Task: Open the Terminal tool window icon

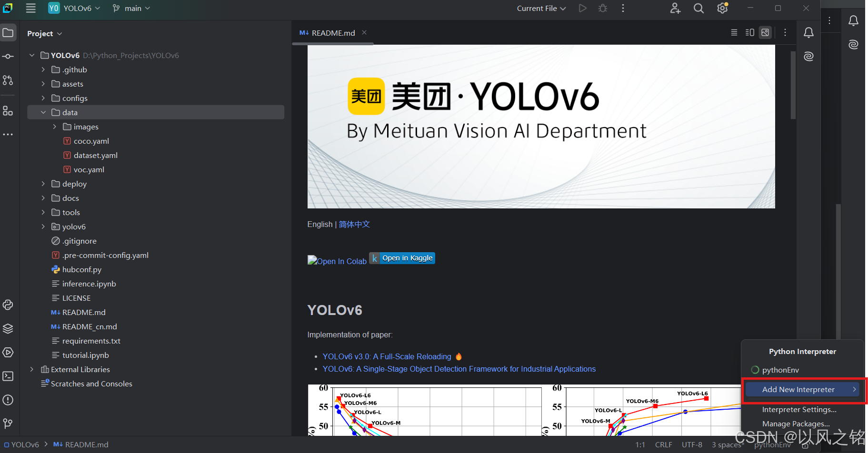Action: coord(8,376)
